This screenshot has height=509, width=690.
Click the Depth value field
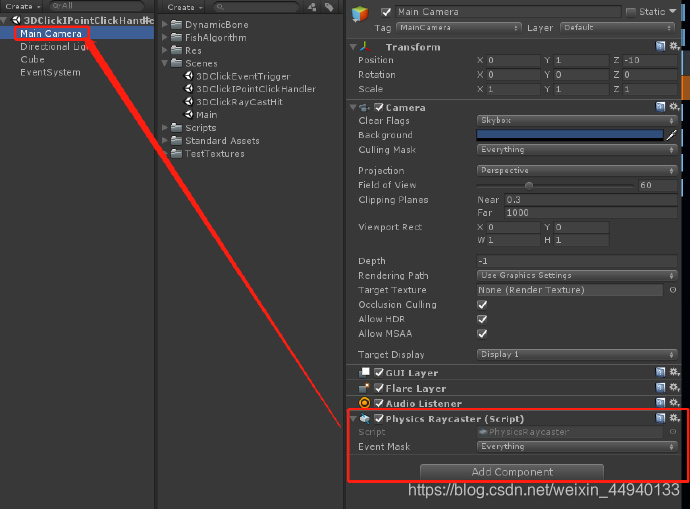(x=577, y=261)
